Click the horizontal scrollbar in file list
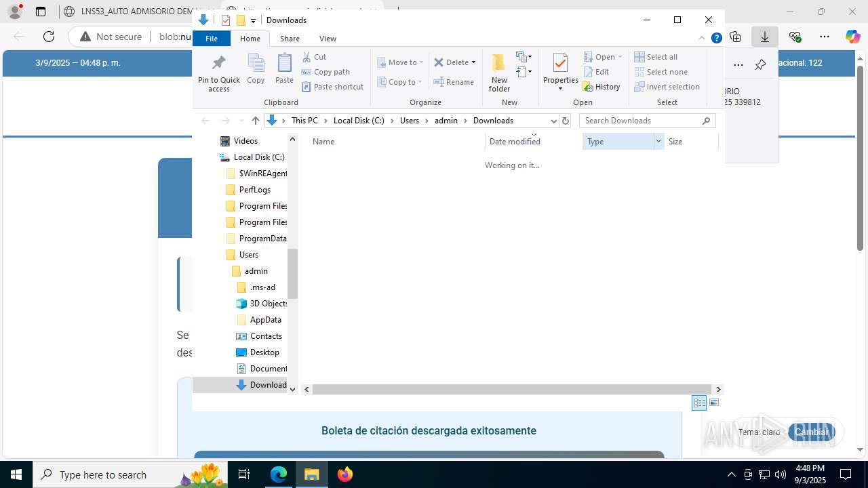Image resolution: width=868 pixels, height=488 pixels. click(511, 389)
